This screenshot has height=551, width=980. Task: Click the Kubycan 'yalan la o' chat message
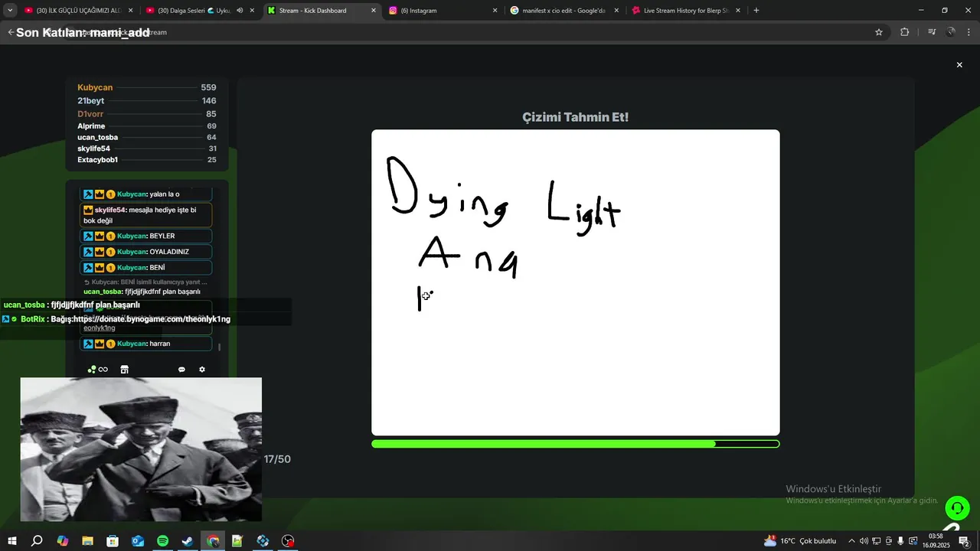tap(146, 194)
